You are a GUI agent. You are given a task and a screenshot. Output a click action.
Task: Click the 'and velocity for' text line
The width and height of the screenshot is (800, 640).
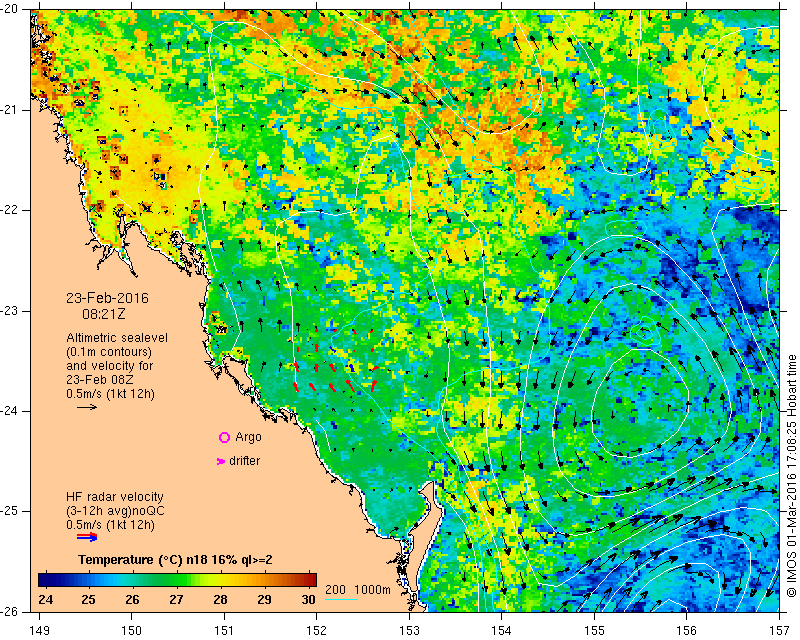pos(109,366)
